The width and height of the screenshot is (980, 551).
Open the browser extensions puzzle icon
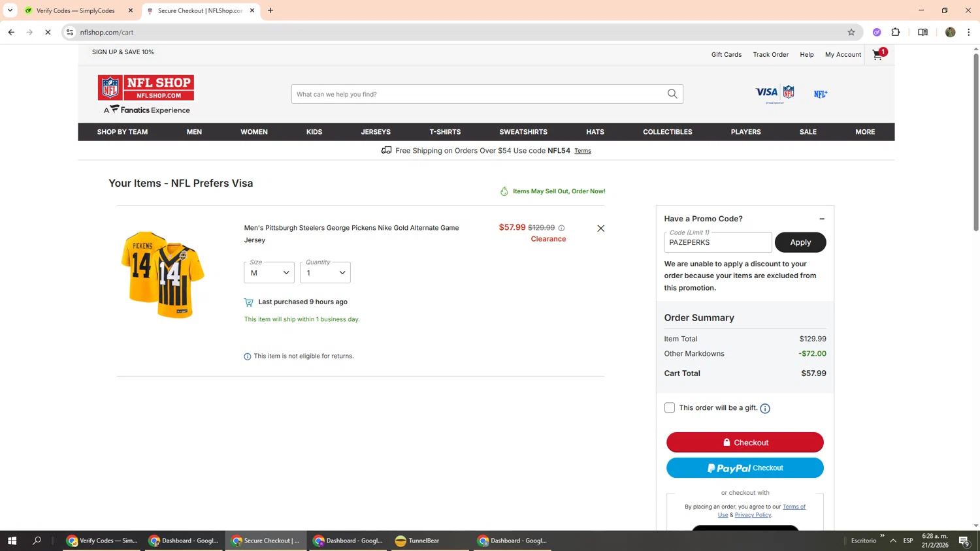896,32
